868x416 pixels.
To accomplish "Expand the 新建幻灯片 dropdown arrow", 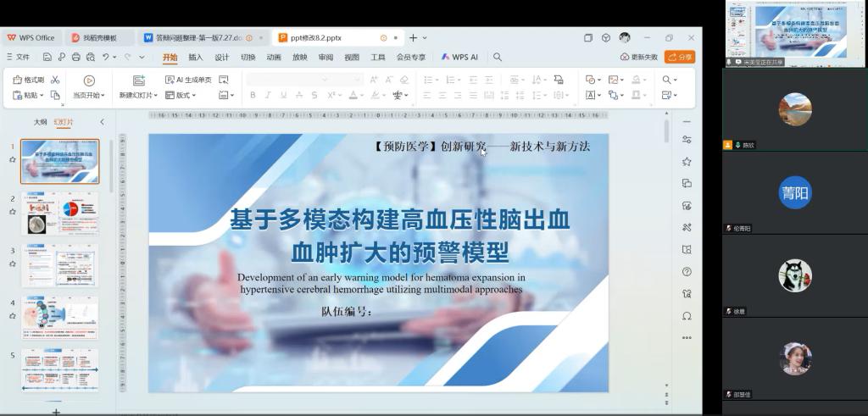I will click(158, 96).
